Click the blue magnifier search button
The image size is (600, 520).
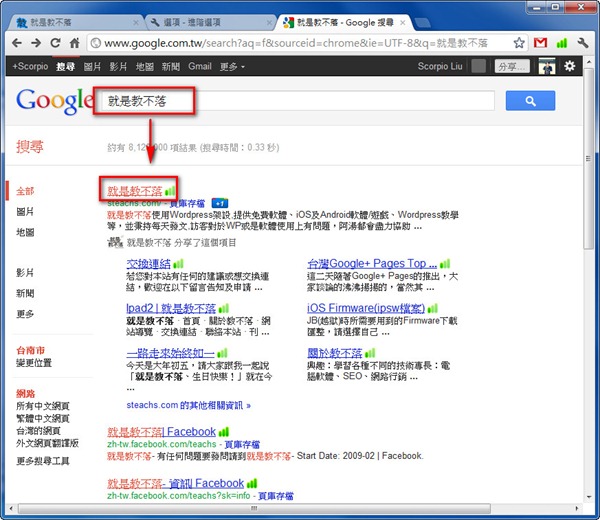tap(530, 101)
